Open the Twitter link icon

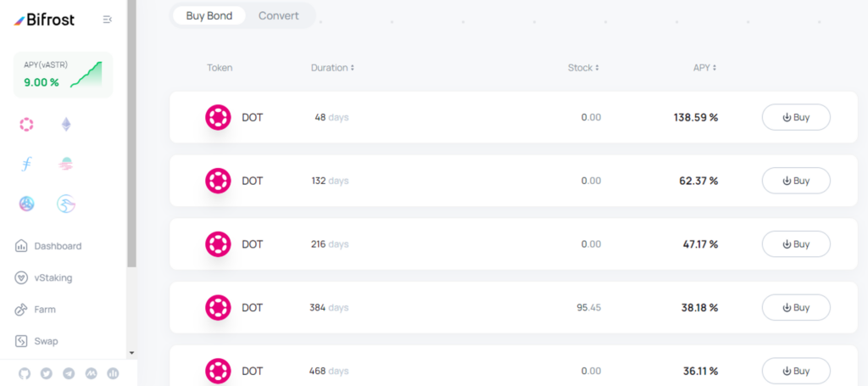47,373
